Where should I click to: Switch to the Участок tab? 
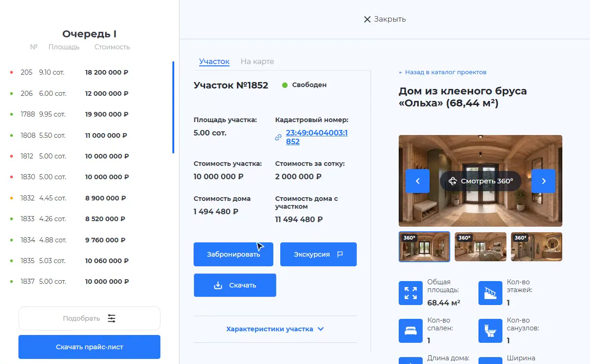tap(214, 61)
